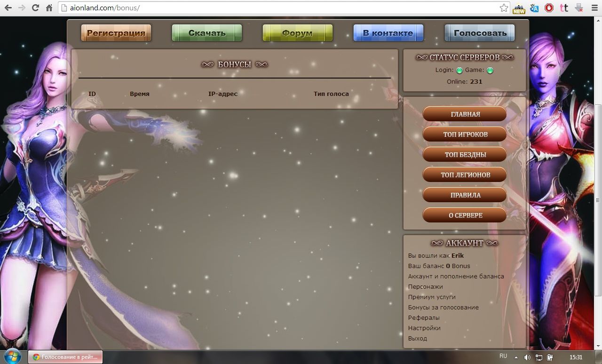Screen dimensions: 602x364
Task: Reload the page with the refresh icon
Action: click(35, 8)
